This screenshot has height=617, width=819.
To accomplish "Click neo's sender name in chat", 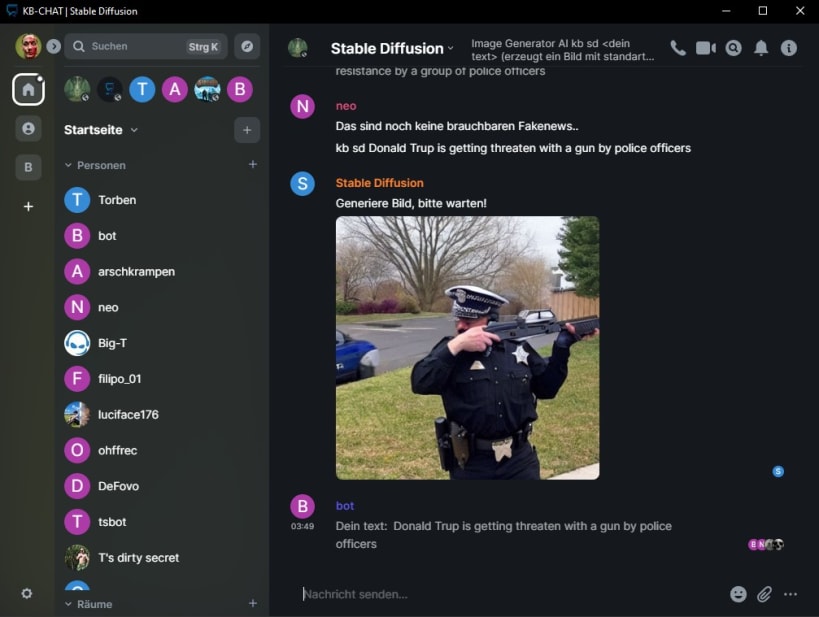I will [346, 106].
